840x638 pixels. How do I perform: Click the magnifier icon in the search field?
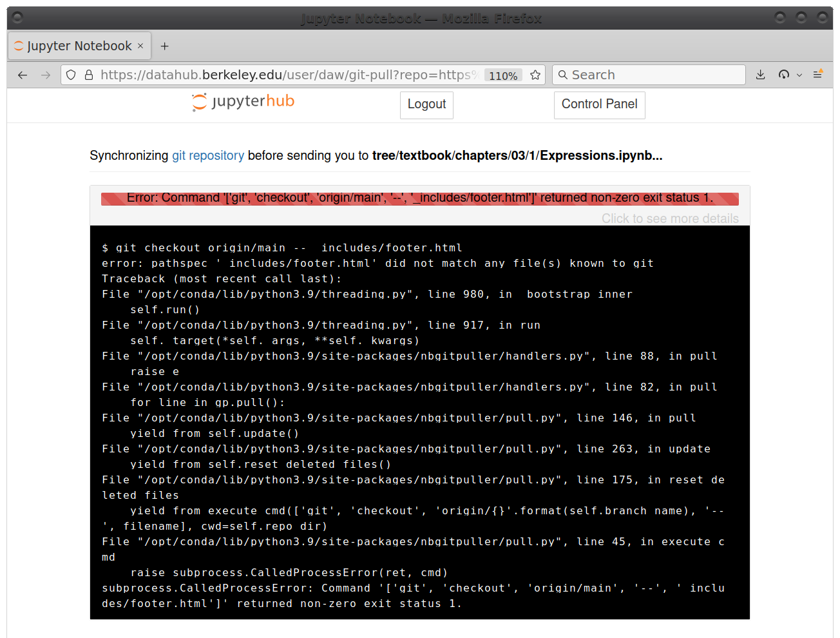563,75
